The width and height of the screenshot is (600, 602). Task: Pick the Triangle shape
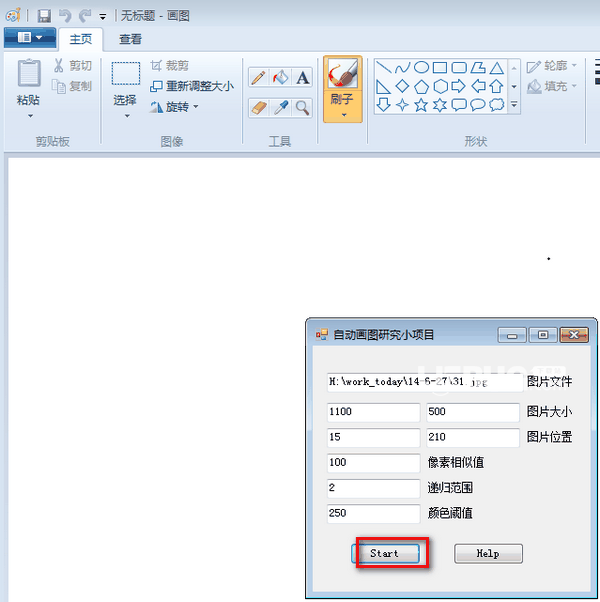pyautogui.click(x=497, y=67)
